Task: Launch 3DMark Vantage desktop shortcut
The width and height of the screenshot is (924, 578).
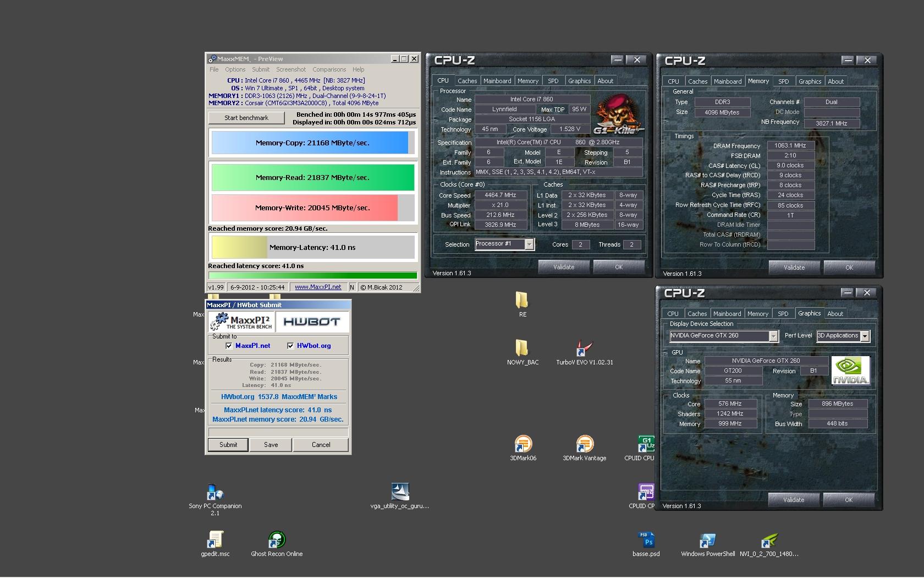Action: [584, 444]
